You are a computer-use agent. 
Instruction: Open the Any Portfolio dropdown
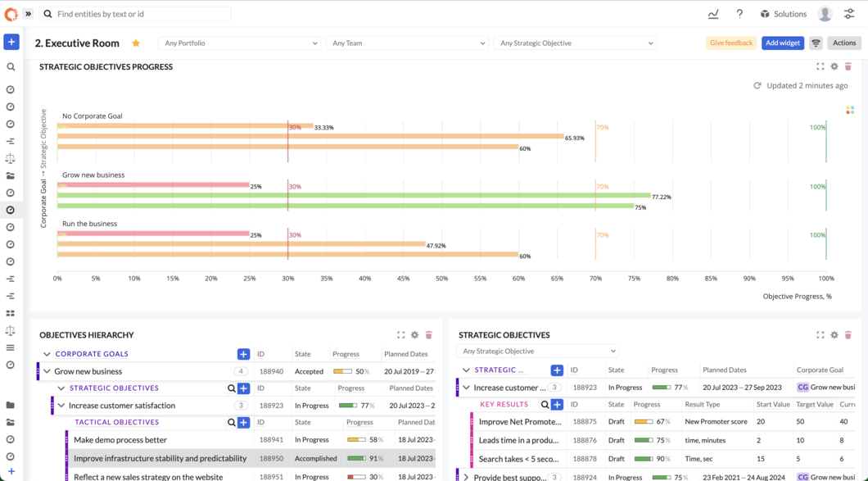(239, 43)
